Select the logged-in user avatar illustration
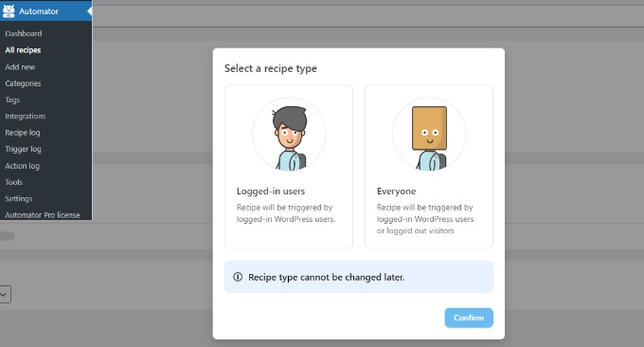This screenshot has width=644, height=347. coord(289,134)
